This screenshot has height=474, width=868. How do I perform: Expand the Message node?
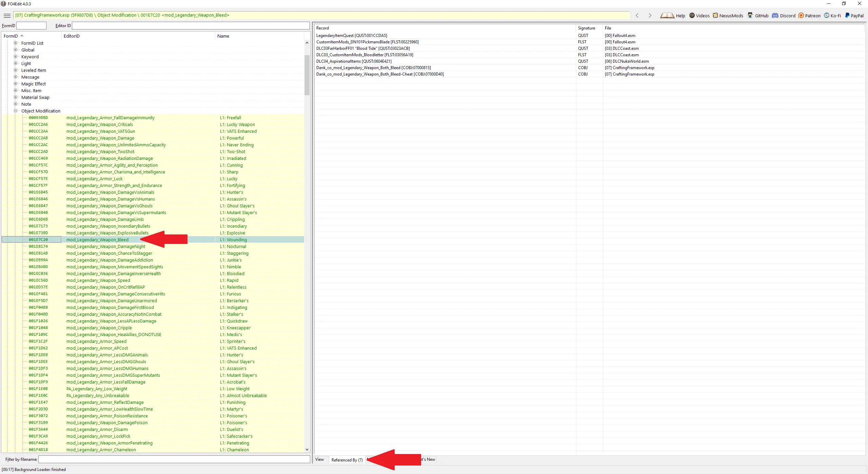15,77
